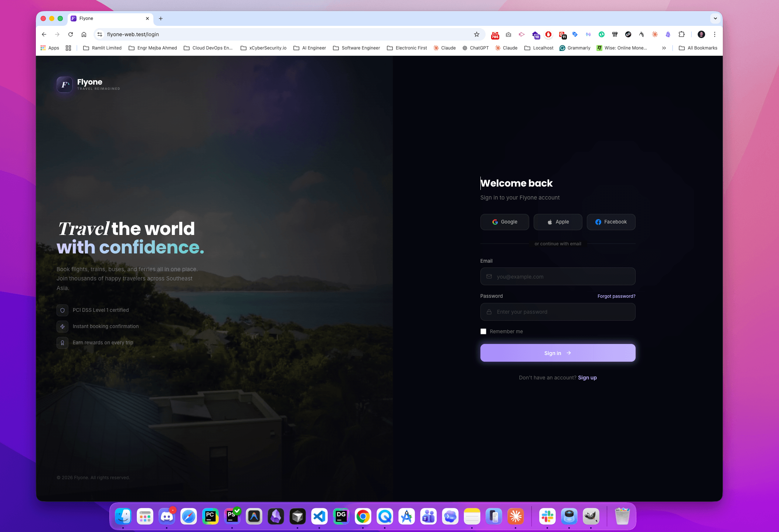779x532 pixels.
Task: Focus the Password input field
Action: click(x=558, y=312)
